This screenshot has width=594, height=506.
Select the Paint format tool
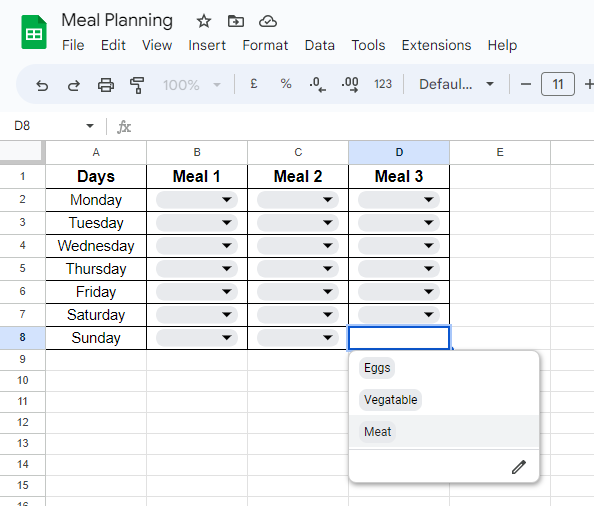point(137,85)
